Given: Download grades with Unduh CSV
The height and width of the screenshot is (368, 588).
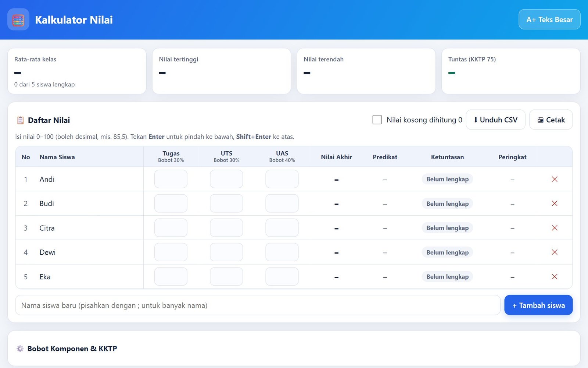Looking at the screenshot, I should coord(495,120).
